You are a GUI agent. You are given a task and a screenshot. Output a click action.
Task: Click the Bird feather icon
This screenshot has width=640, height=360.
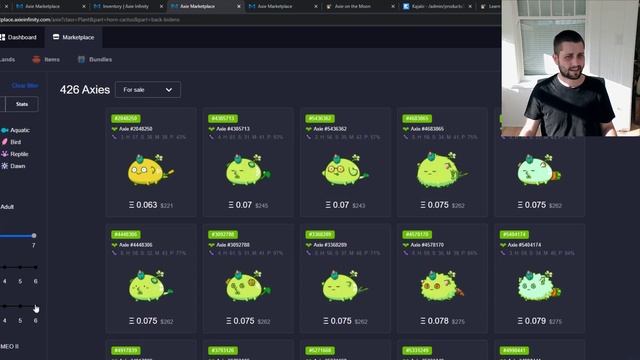coord(4,142)
